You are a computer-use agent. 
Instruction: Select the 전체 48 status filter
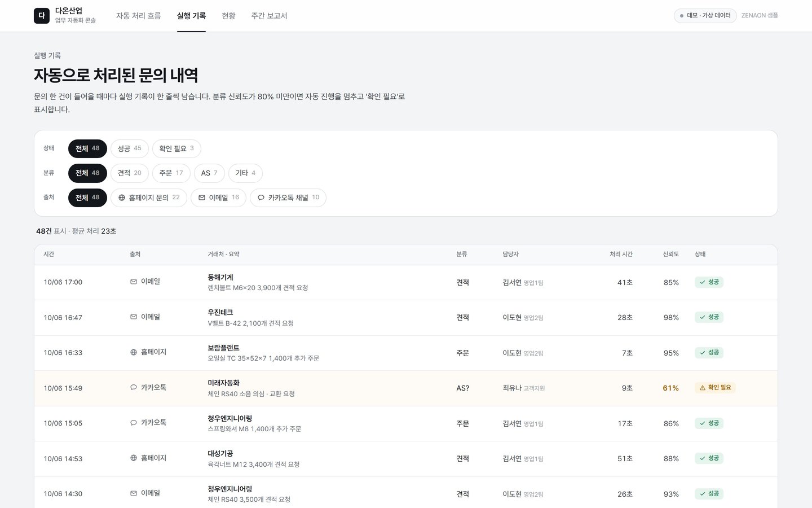pos(87,148)
